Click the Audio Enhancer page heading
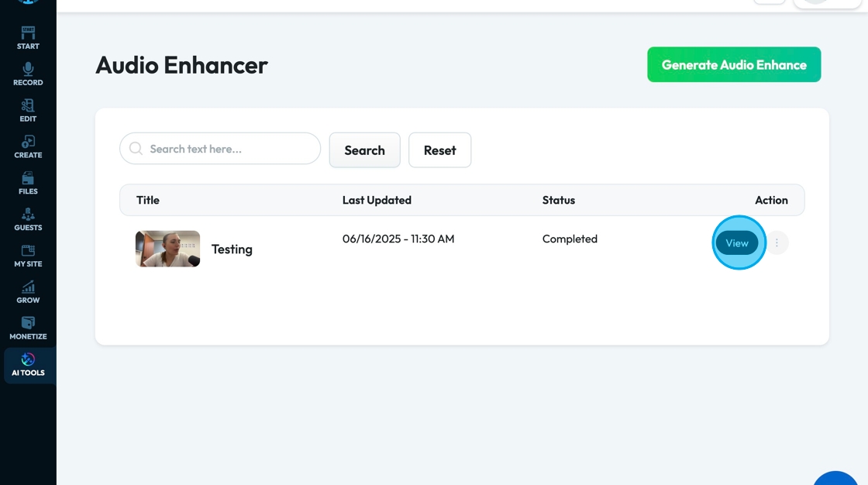Screen dimensions: 868x485 (181, 65)
